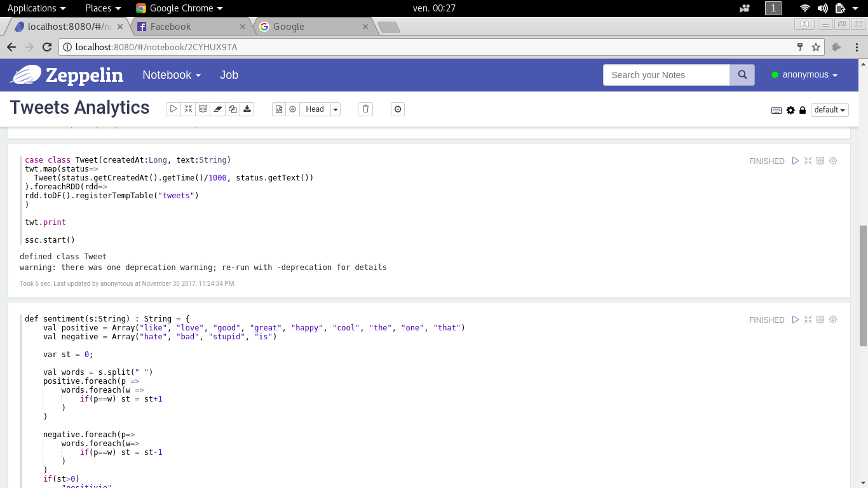Open the Places menu

coord(103,8)
